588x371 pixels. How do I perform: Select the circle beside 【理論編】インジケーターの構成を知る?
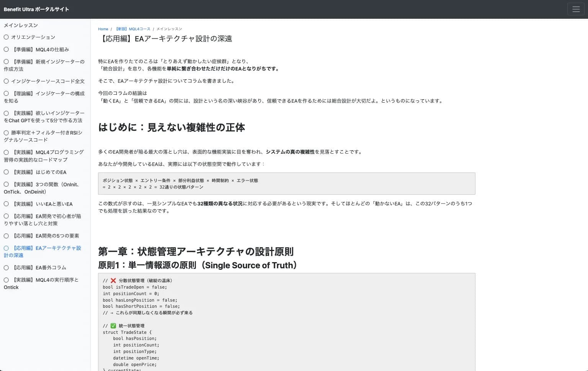click(x=6, y=93)
